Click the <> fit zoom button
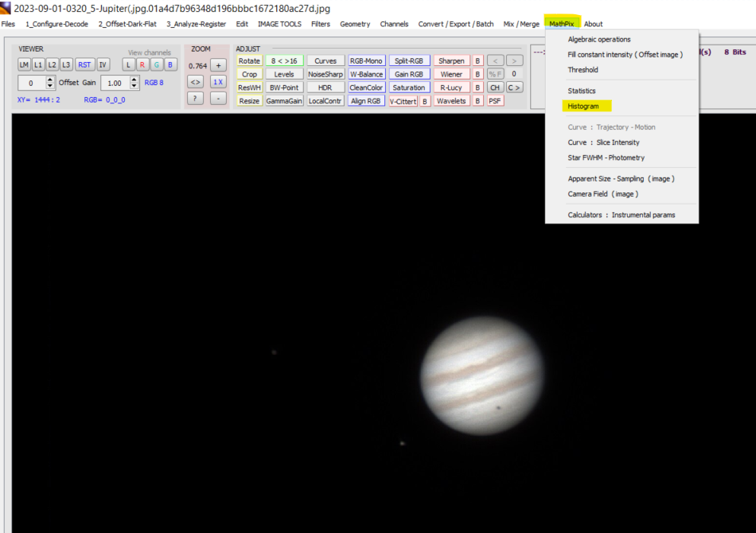This screenshot has height=533, width=756. 195,82
